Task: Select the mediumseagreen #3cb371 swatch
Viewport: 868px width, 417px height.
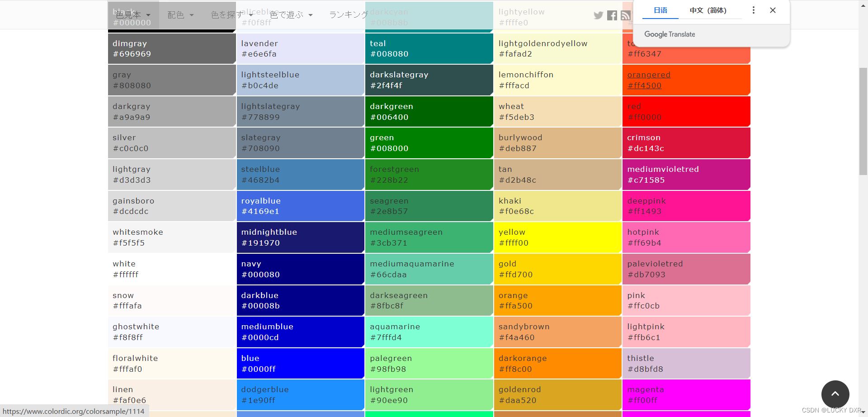Action: pyautogui.click(x=429, y=237)
